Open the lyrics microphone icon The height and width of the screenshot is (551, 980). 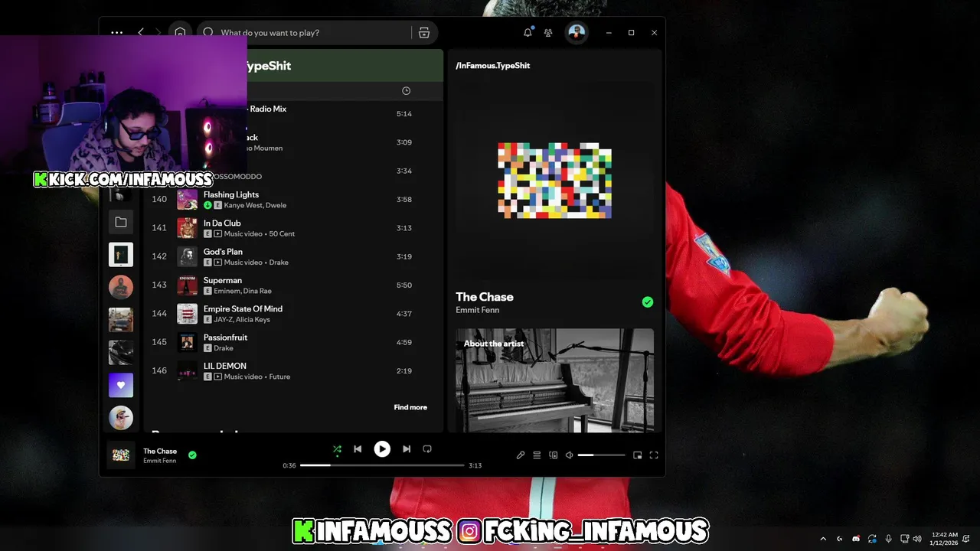click(x=521, y=455)
